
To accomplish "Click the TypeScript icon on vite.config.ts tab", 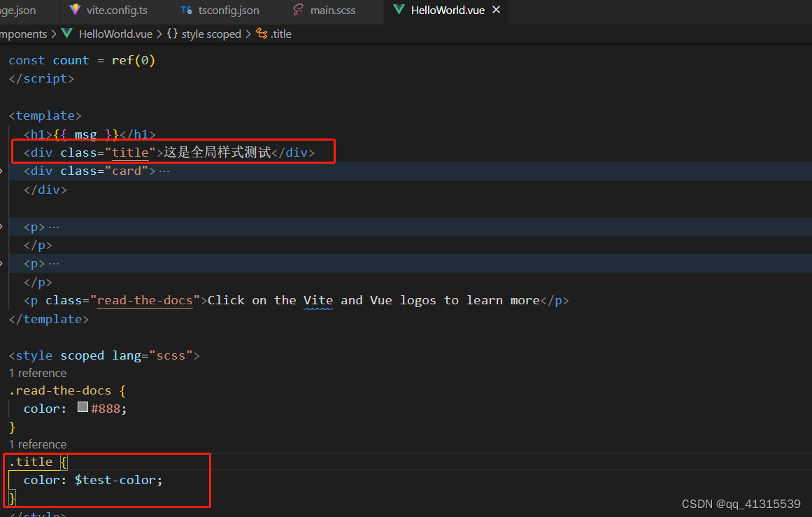I will click(x=74, y=10).
